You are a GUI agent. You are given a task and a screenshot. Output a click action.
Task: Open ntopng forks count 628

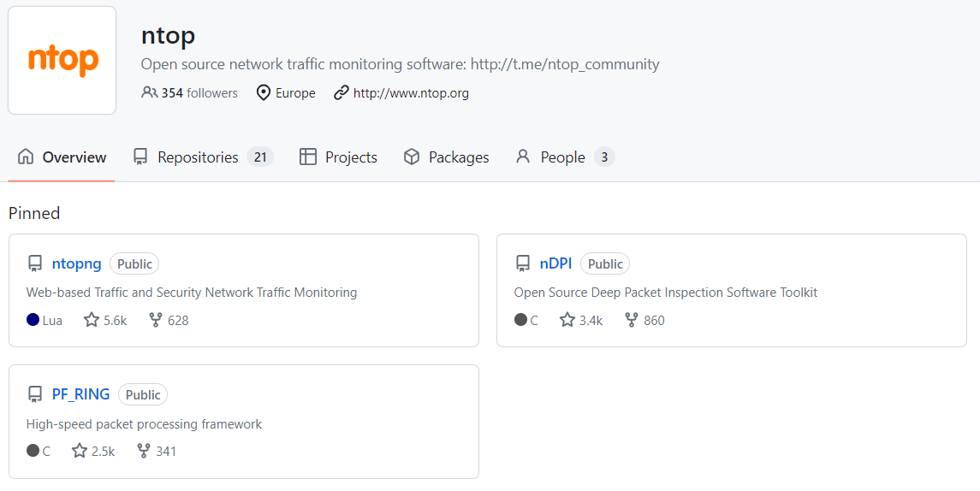(178, 321)
